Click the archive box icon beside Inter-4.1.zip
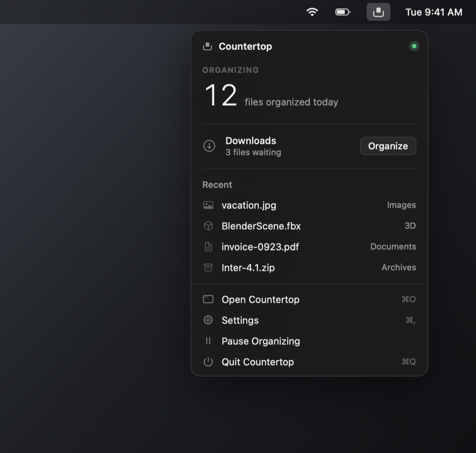The height and width of the screenshot is (453, 476). 208,268
